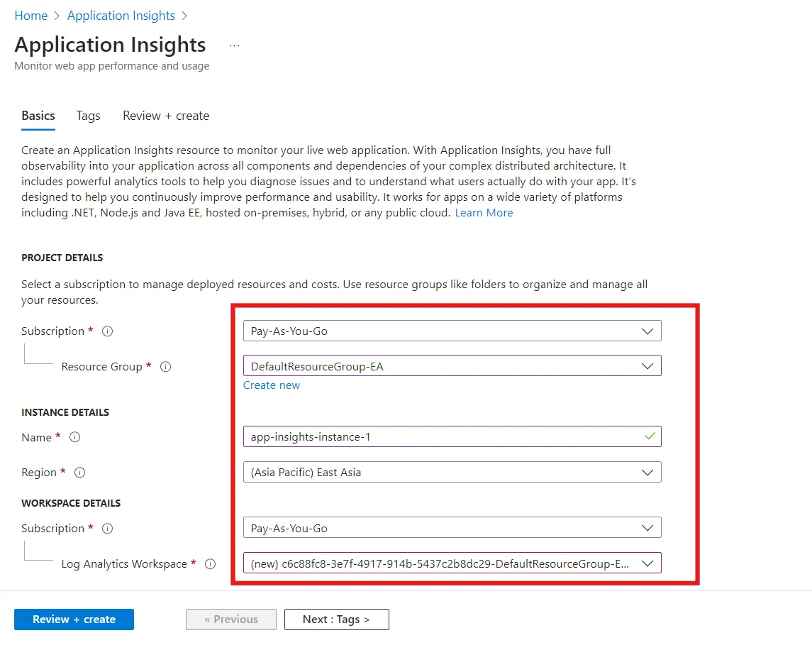
Task: Switch to the Basics tab
Action: (x=38, y=116)
